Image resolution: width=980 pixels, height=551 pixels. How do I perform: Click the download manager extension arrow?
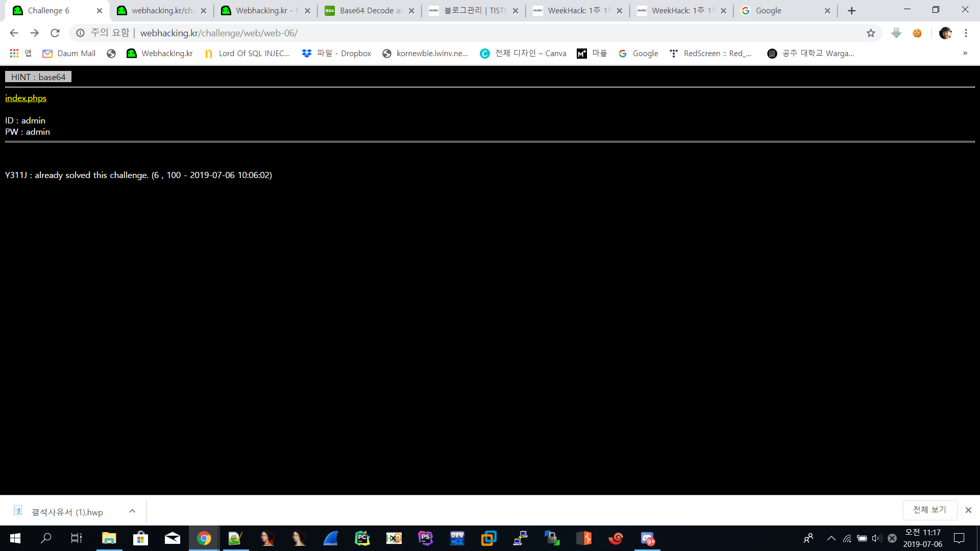pos(896,33)
